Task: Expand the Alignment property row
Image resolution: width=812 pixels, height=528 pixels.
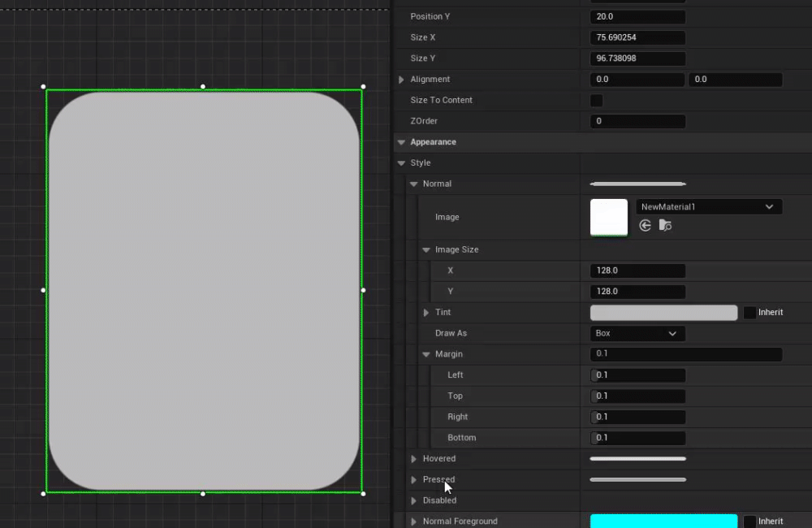Action: coord(401,80)
